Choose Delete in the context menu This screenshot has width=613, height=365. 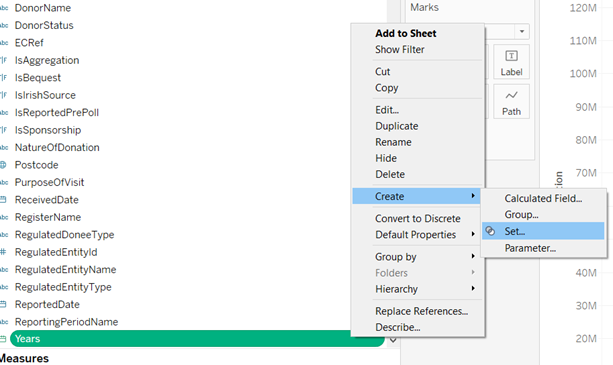pyautogui.click(x=390, y=174)
